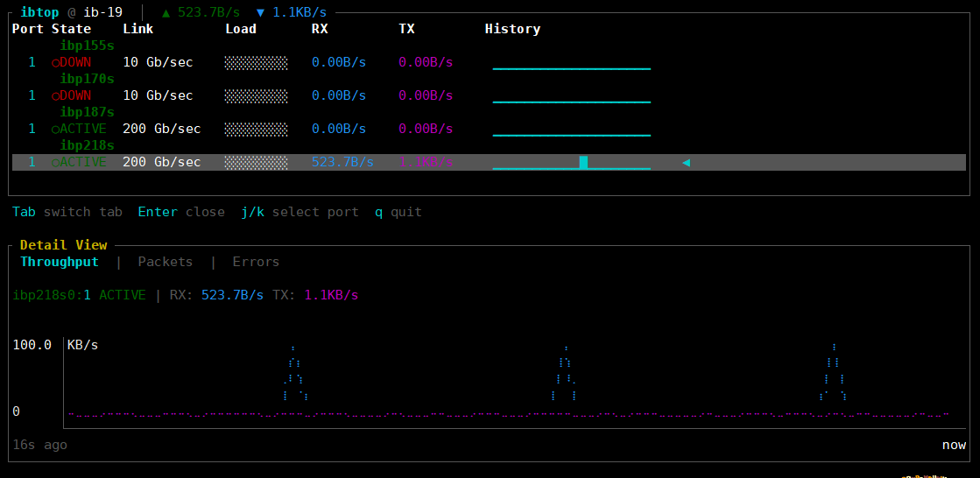The image size is (980, 478).
Task: Click the now time label
Action: click(955, 445)
